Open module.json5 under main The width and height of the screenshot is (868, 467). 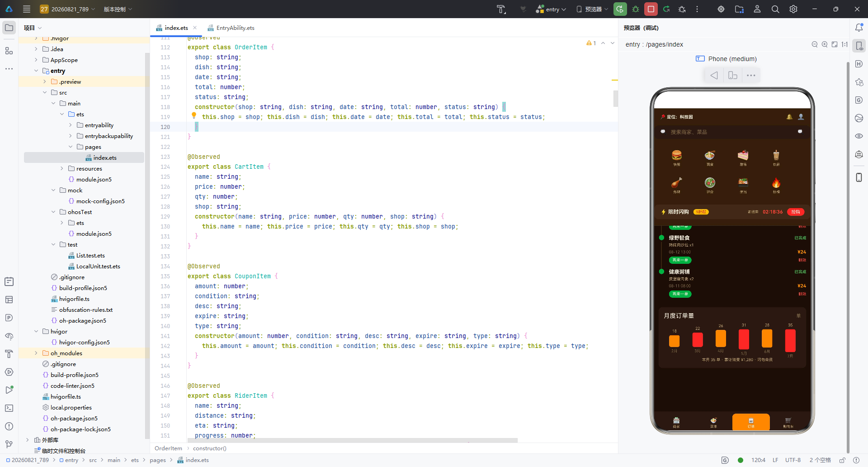coord(94,179)
